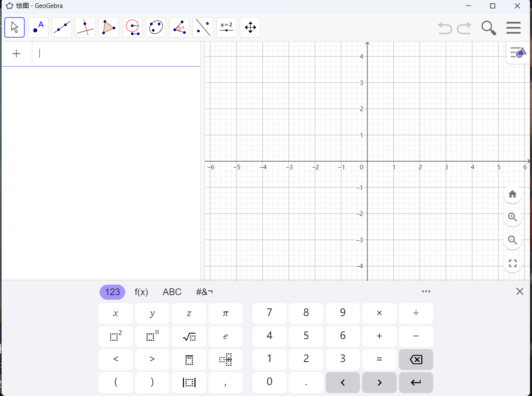Tap the multiplication × key
The height and width of the screenshot is (396, 532).
click(379, 314)
